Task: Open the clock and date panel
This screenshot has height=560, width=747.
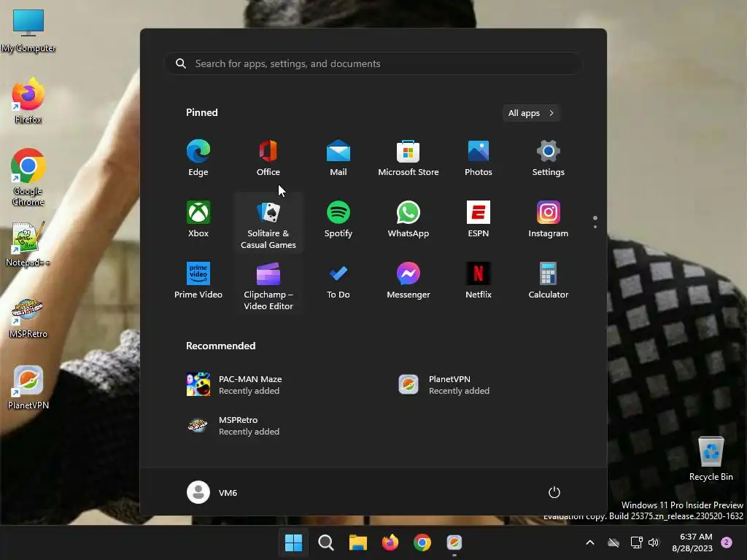Action: coord(692,542)
